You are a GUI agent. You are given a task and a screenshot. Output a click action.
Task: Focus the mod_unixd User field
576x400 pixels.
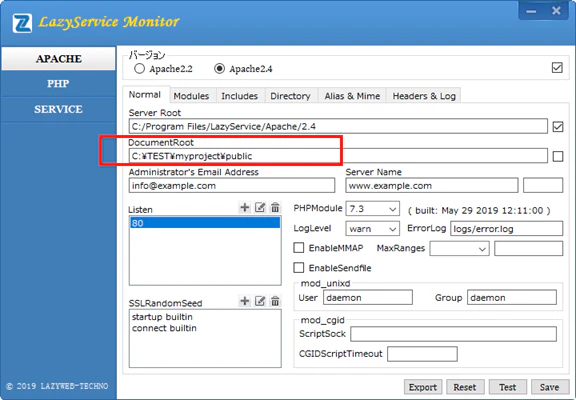[x=368, y=298]
